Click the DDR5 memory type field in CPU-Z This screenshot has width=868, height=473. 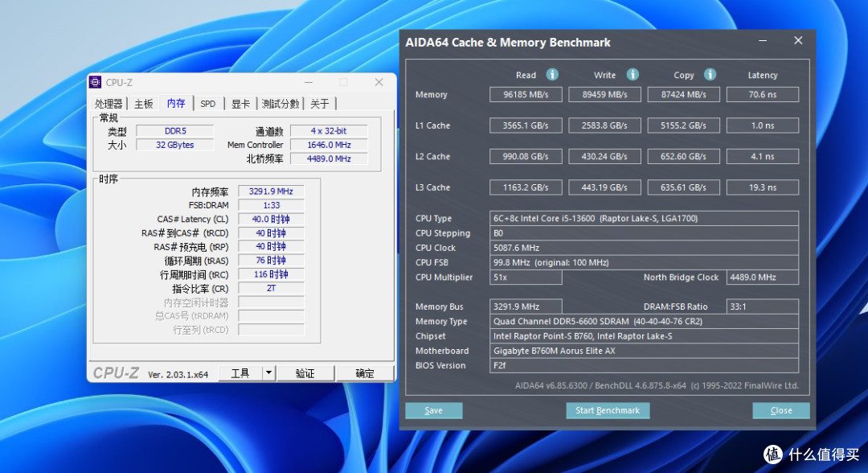tap(175, 131)
